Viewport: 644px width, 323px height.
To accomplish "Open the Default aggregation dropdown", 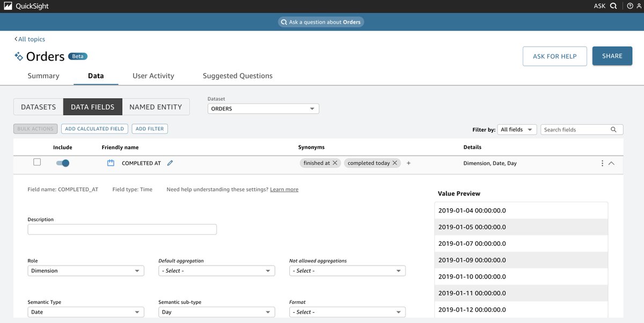I will pyautogui.click(x=217, y=271).
